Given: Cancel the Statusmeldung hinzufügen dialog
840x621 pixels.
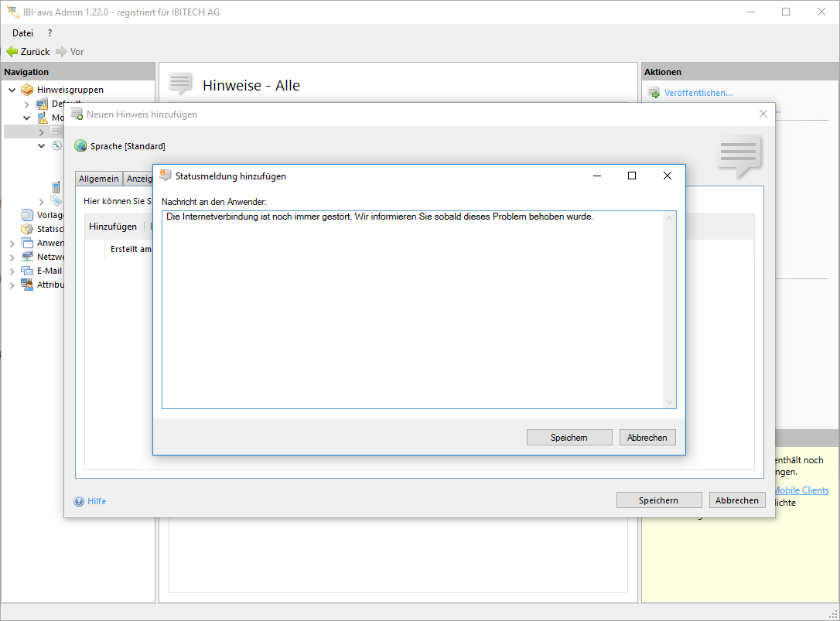Looking at the screenshot, I should pyautogui.click(x=647, y=438).
